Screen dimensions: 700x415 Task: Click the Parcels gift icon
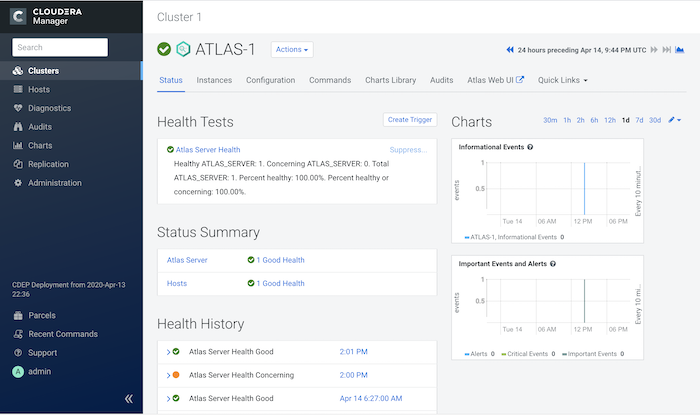pos(18,316)
